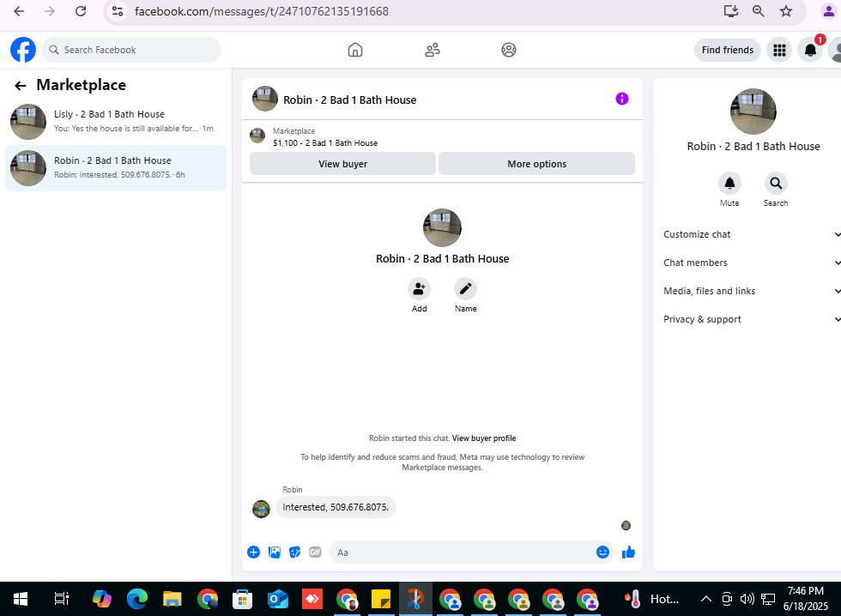Click Find friends button
This screenshot has width=841, height=616.
click(728, 50)
